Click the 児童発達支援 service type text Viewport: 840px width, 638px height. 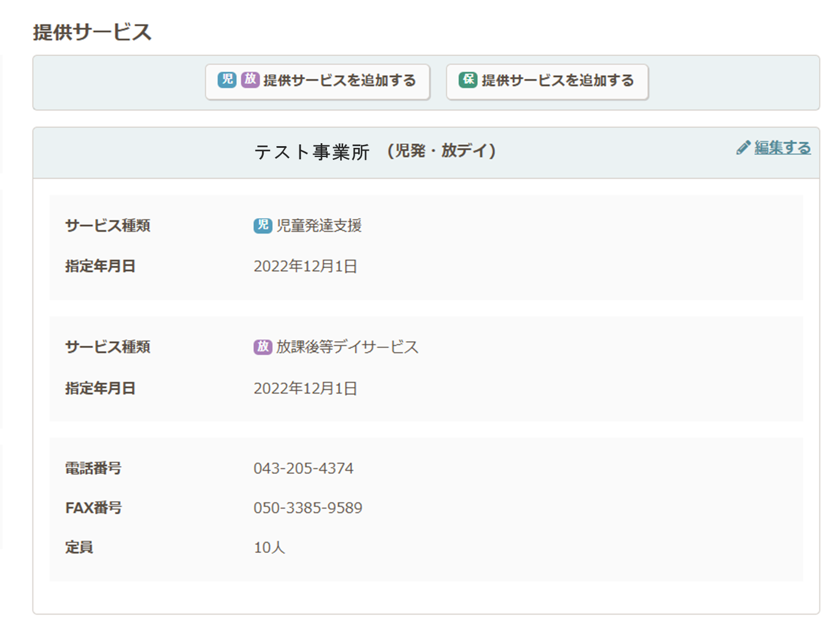pyautogui.click(x=319, y=226)
